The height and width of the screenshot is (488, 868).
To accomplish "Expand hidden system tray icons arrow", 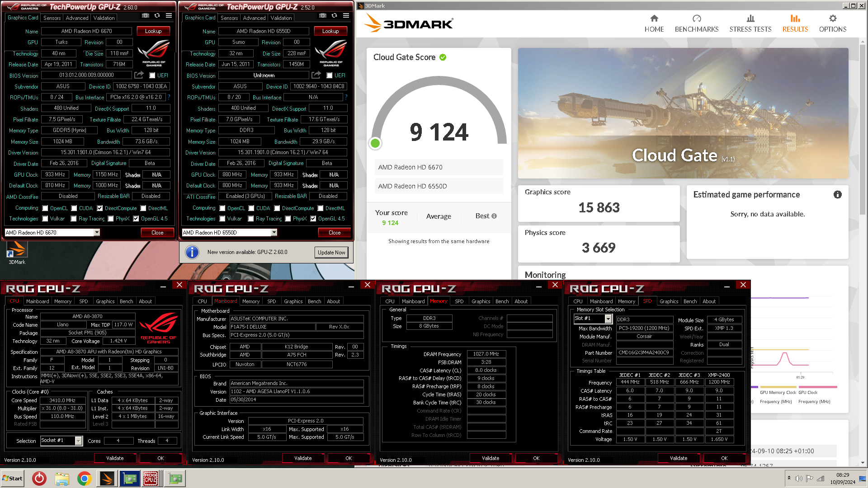I will point(789,478).
